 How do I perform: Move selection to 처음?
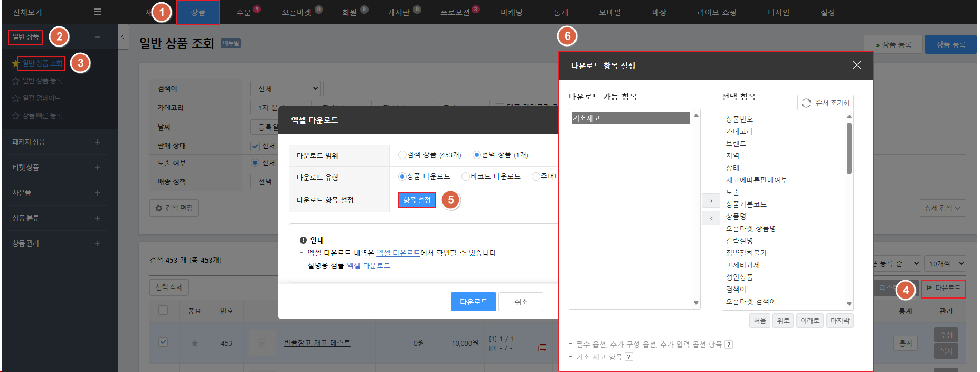point(759,321)
